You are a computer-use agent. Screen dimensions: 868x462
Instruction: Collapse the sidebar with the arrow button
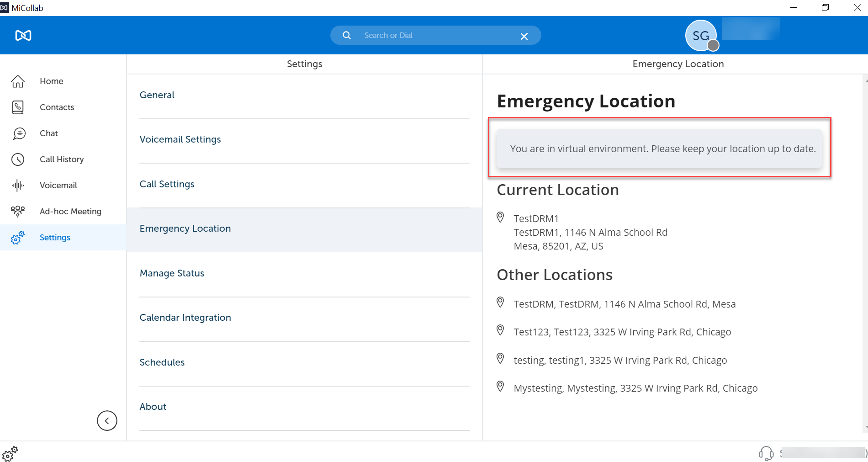107,420
